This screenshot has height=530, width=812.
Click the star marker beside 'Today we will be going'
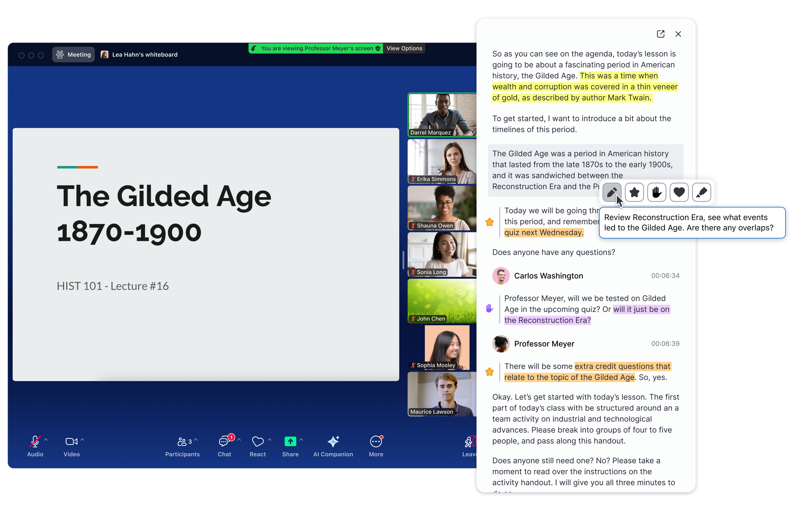pyautogui.click(x=490, y=222)
